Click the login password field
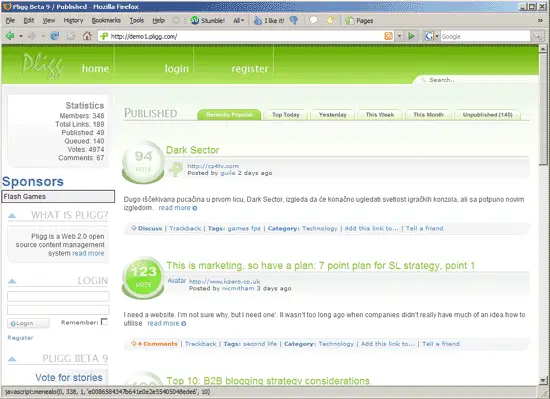The height and width of the screenshot is (399, 550). click(x=58, y=310)
